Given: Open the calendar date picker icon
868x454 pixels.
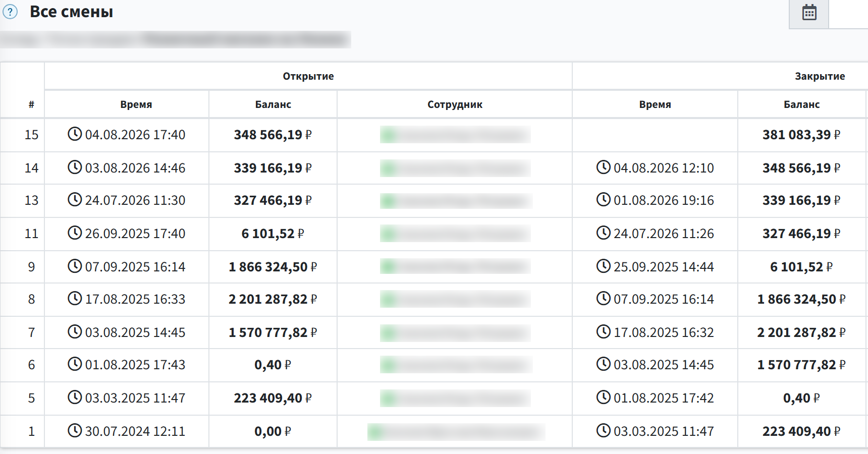Looking at the screenshot, I should pyautogui.click(x=809, y=13).
